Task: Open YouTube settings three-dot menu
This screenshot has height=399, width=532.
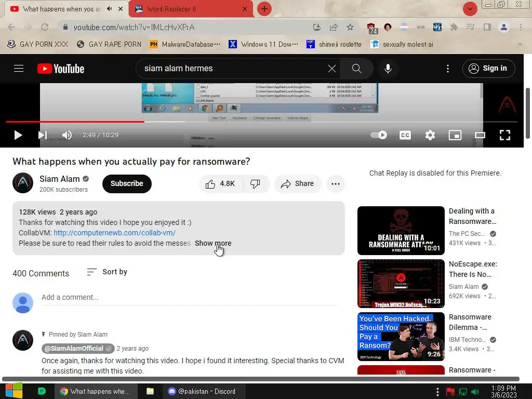Action: (448, 69)
